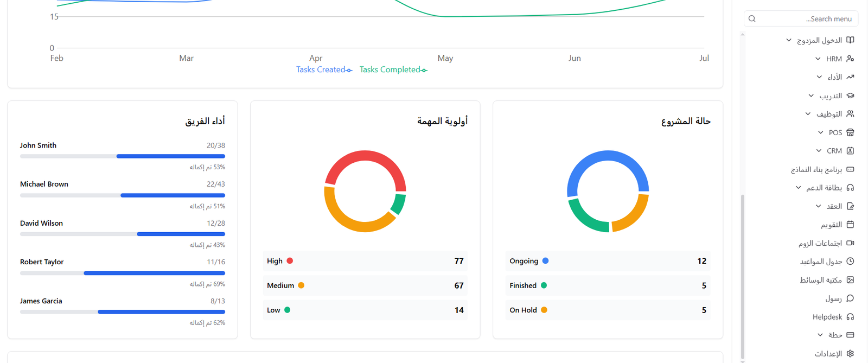Click the contract edit icon beside العقد
Screen dimensions: 868x363
[x=850, y=206]
